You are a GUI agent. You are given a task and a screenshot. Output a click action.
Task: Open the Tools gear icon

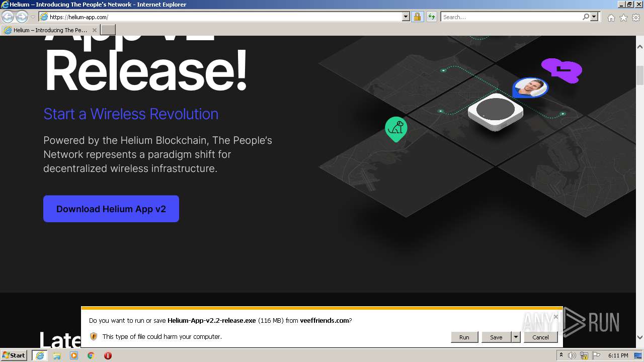(x=636, y=18)
